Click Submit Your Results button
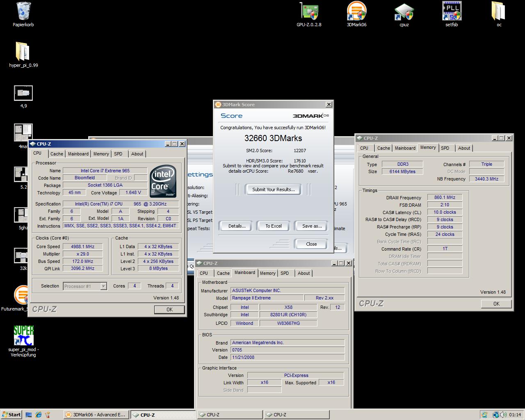 (273, 189)
